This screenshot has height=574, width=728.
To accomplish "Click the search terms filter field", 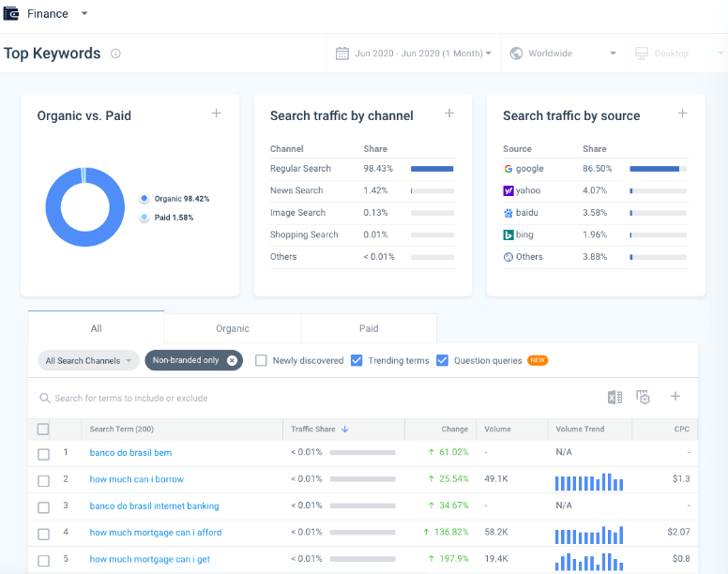I will pyautogui.click(x=281, y=398).
